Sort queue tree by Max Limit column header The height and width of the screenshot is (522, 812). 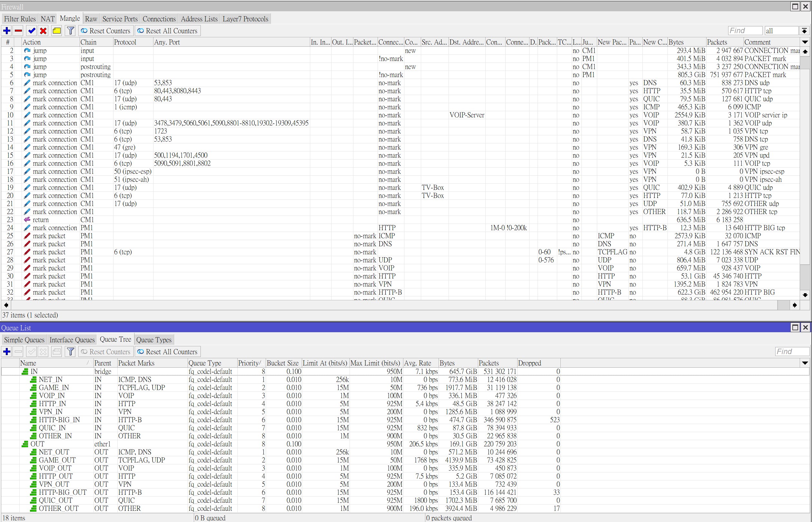[x=375, y=363]
